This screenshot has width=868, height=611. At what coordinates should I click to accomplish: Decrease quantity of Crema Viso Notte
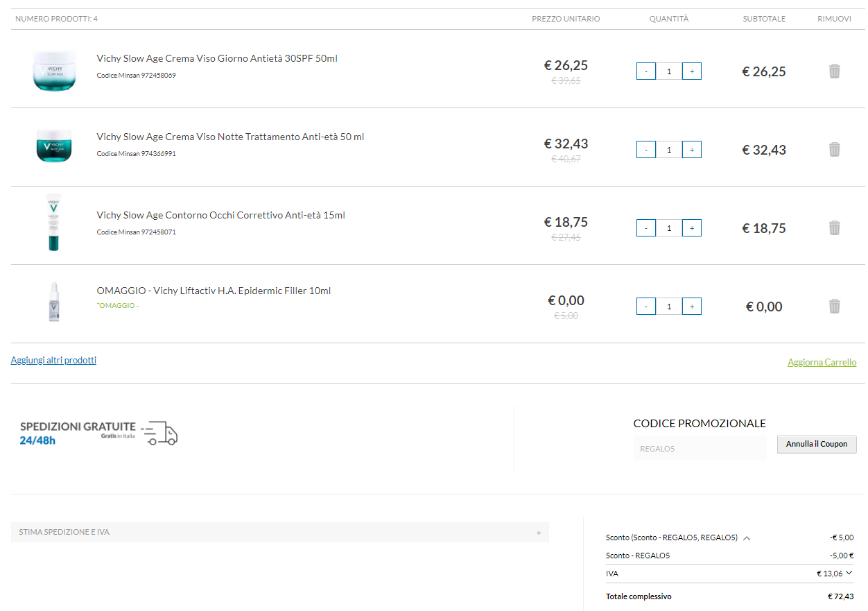pyautogui.click(x=646, y=150)
